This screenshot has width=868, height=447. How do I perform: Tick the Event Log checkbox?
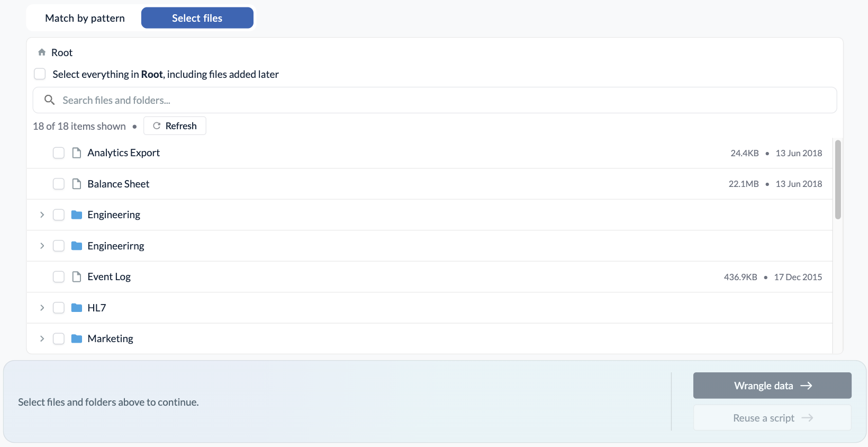59,277
